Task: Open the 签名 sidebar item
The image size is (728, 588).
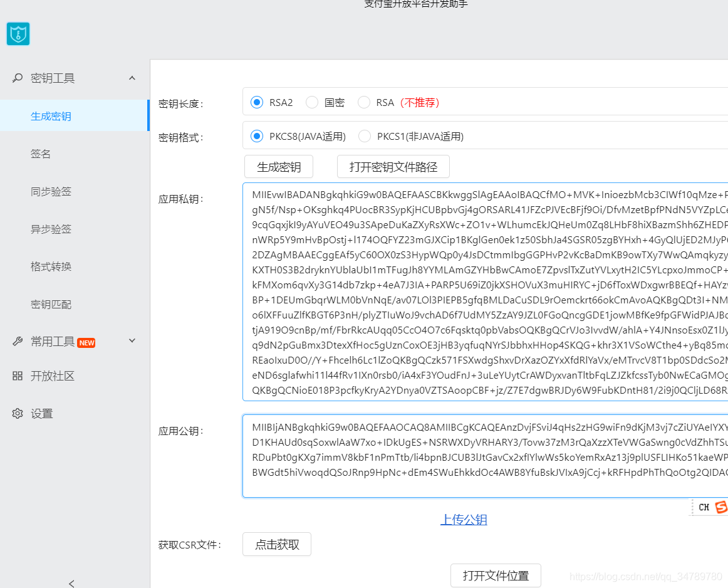Action: (41, 154)
